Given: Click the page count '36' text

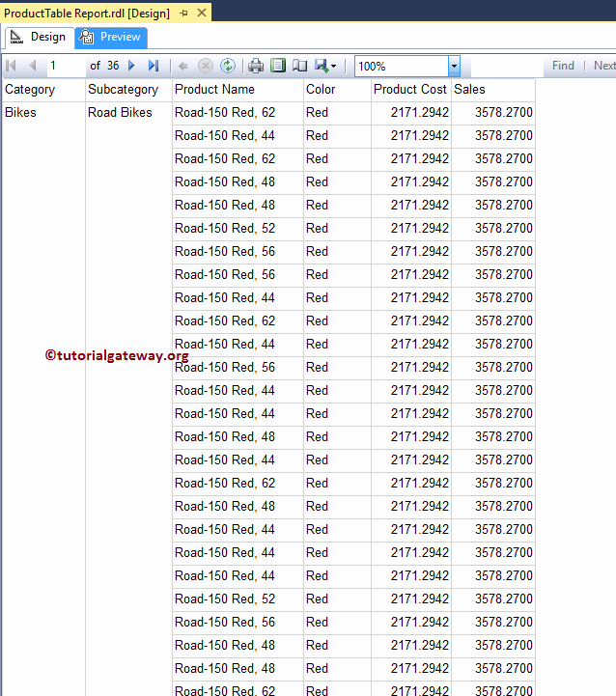Looking at the screenshot, I should [113, 66].
